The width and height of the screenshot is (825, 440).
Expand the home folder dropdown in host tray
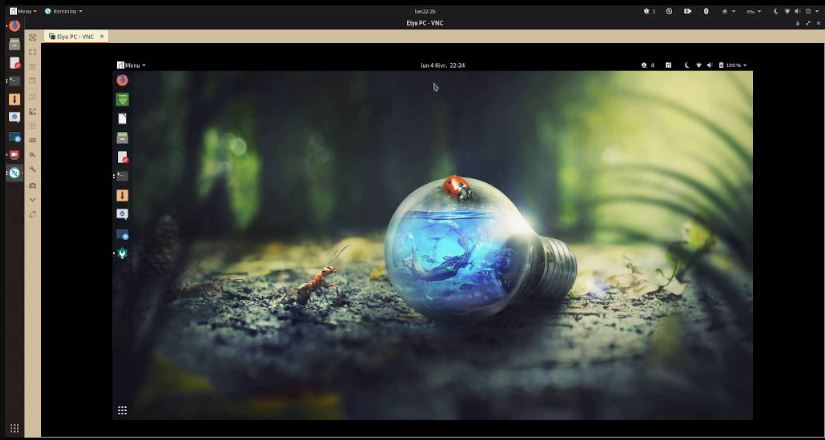click(x=729, y=11)
